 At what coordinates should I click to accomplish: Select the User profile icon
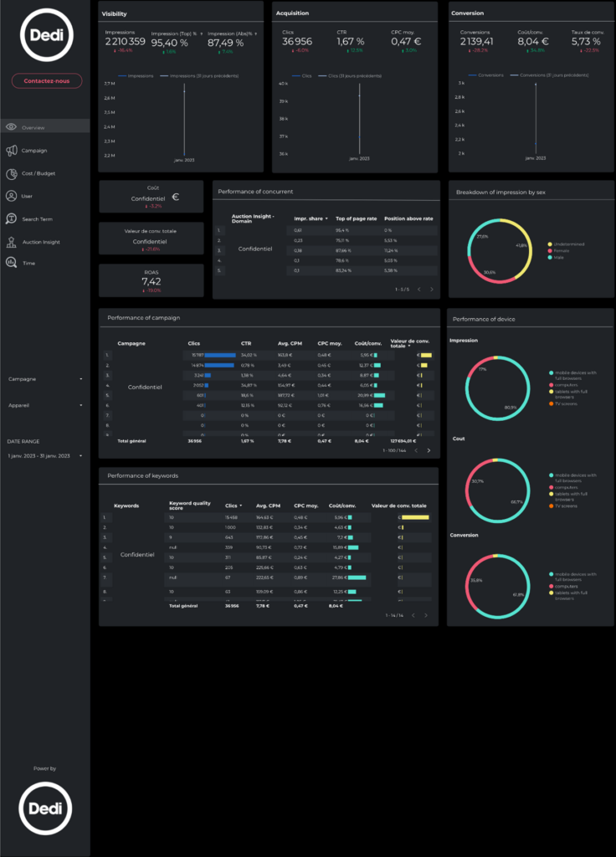(12, 196)
